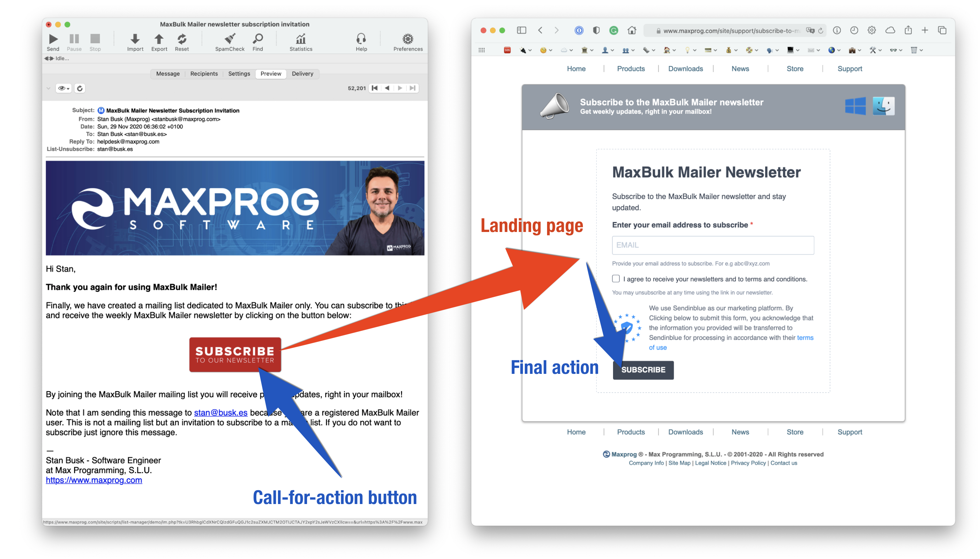Click SUBSCRIBE button on landing page

[x=643, y=369]
